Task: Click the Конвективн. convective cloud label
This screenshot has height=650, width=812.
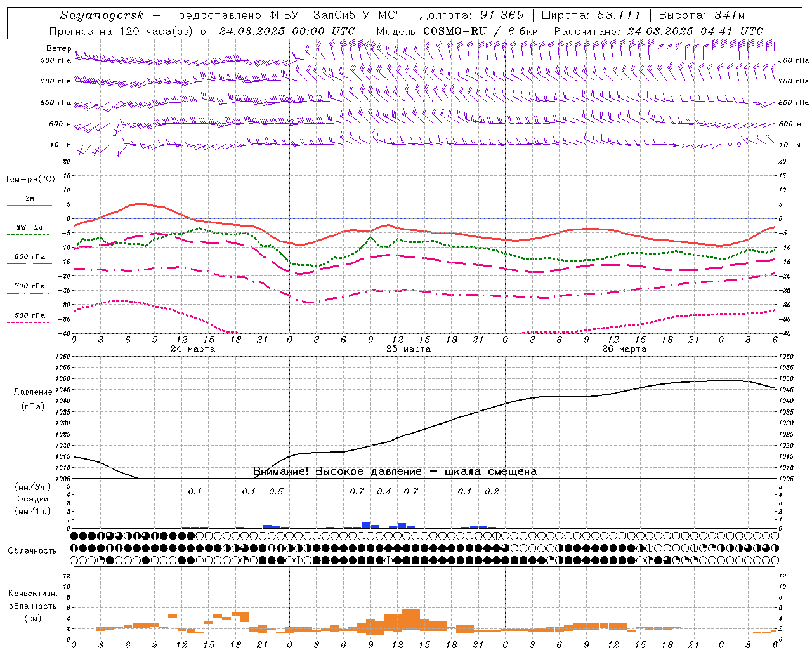Action: point(32,594)
